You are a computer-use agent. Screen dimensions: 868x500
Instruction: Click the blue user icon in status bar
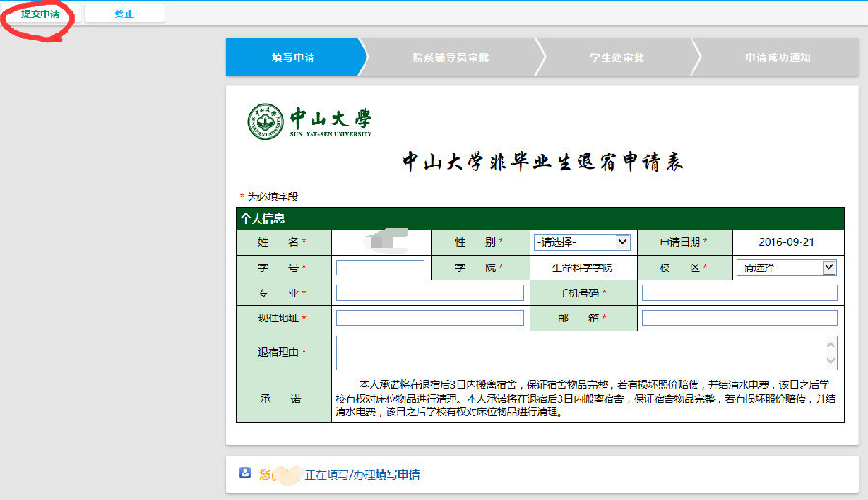[x=245, y=473]
